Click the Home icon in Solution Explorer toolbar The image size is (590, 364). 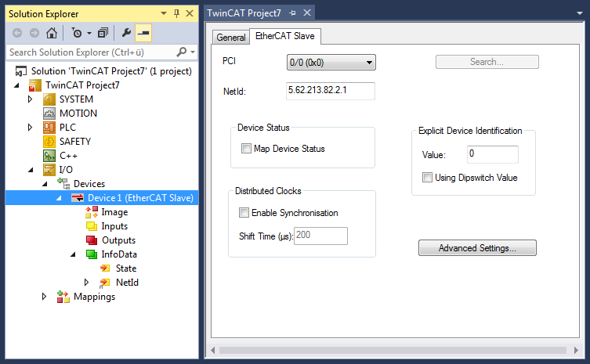pyautogui.click(x=52, y=33)
